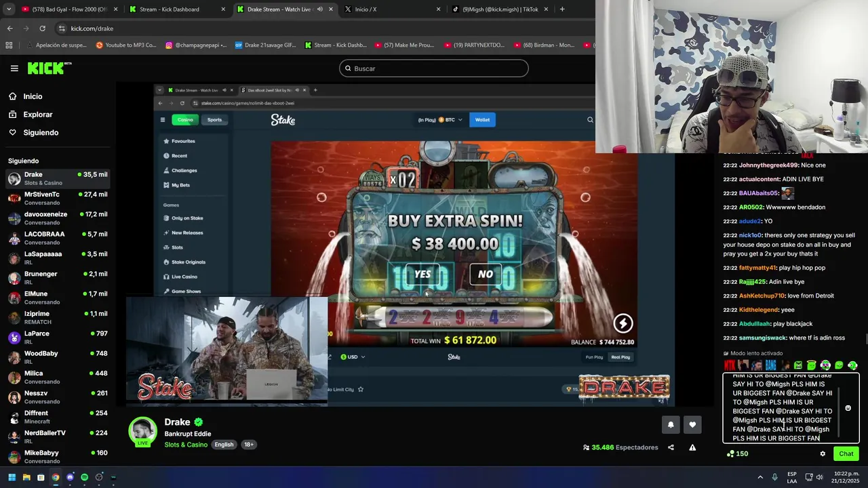Share the Drake stream
The image size is (868, 488).
point(671,447)
